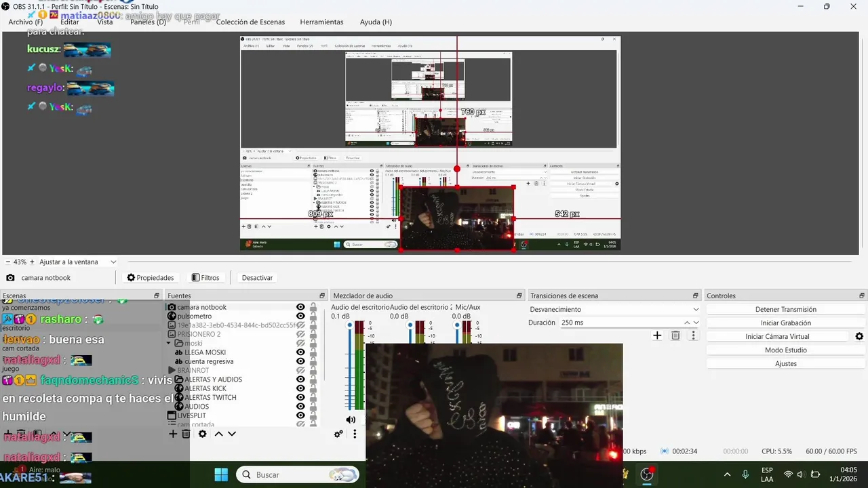Viewport: 868px width, 488px height.
Task: Add a new source with the plus icon in Fuentes
Action: tap(173, 434)
